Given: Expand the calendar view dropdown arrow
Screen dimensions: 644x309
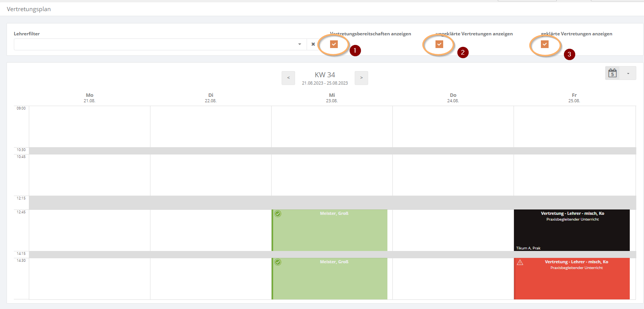Looking at the screenshot, I should (628, 73).
